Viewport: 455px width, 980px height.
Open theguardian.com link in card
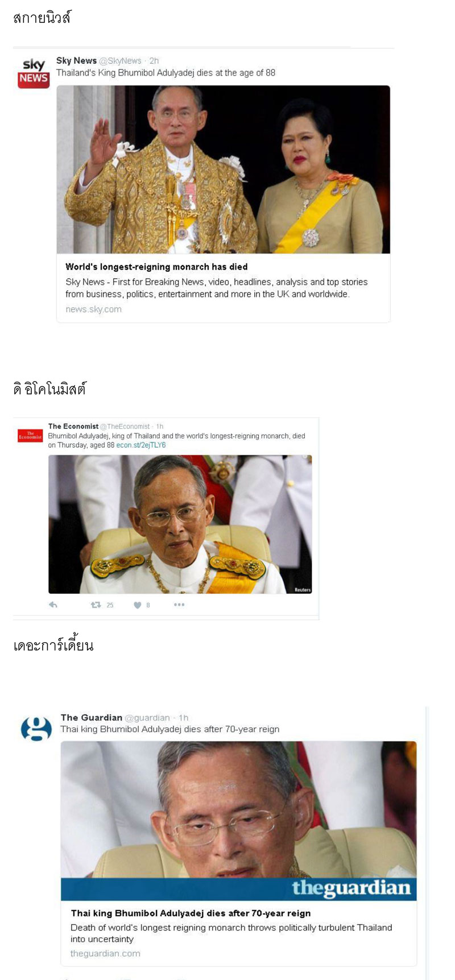[105, 953]
